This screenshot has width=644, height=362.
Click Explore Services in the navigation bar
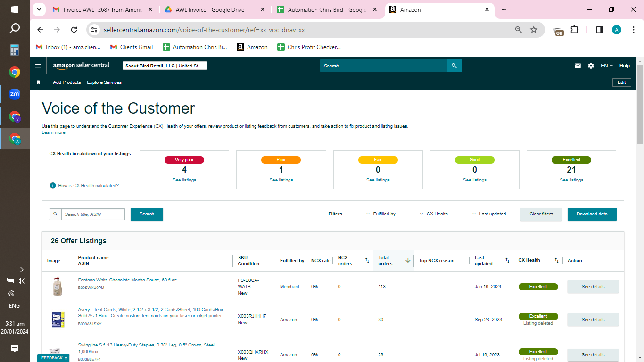point(104,82)
